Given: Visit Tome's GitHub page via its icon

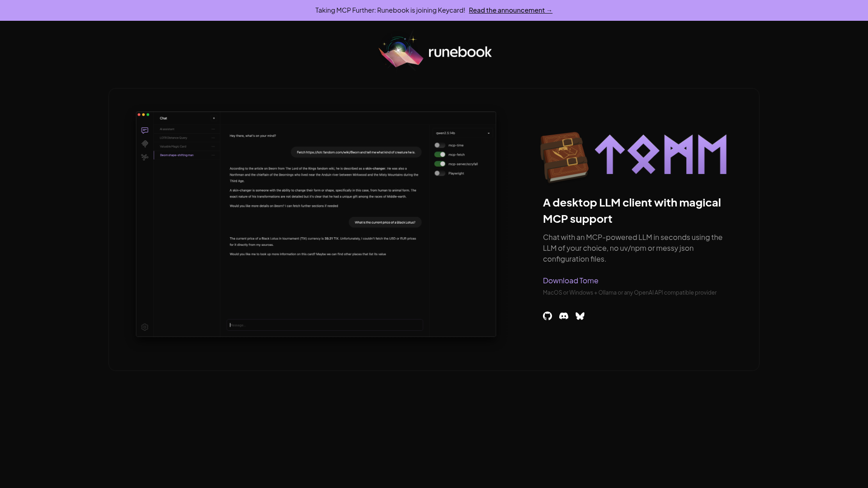Looking at the screenshot, I should click(547, 316).
